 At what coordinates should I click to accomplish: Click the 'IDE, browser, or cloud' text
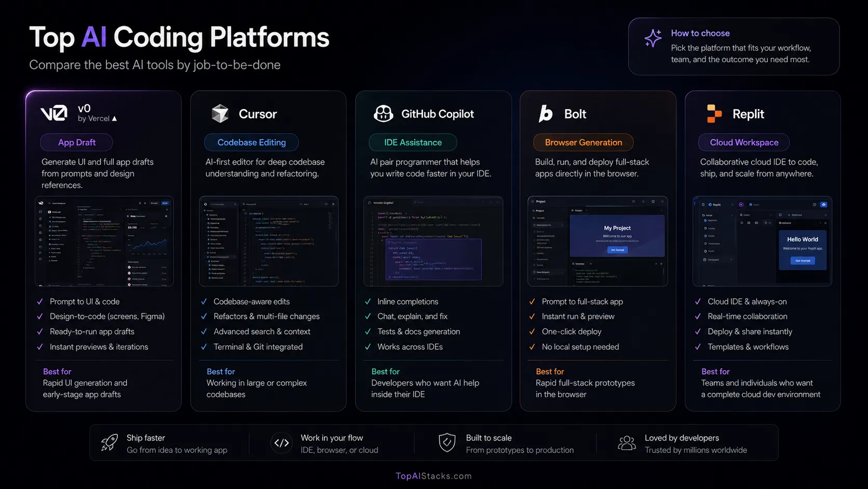[340, 450]
